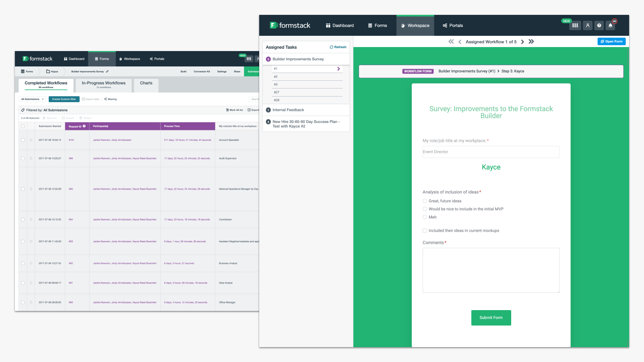Star the submission row #96
This screenshot has height=362, width=644.
pos(31,158)
